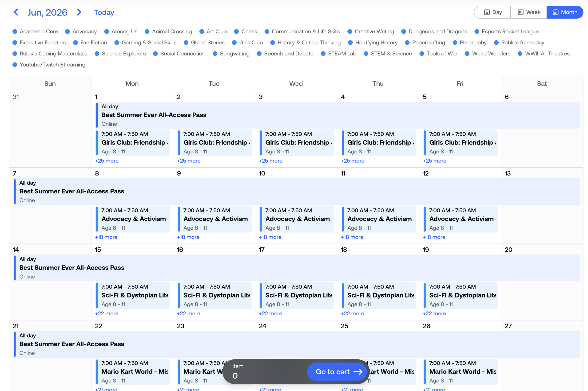Jump to Today
Screen dimensions: 588x391
point(104,12)
